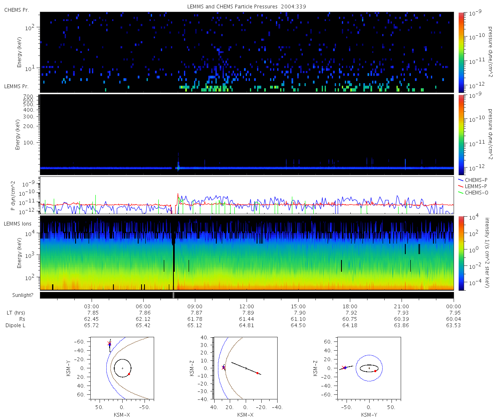504x420 pixels.
Task: Click the "P dyn/cm^2" axis label
Action: (13, 196)
